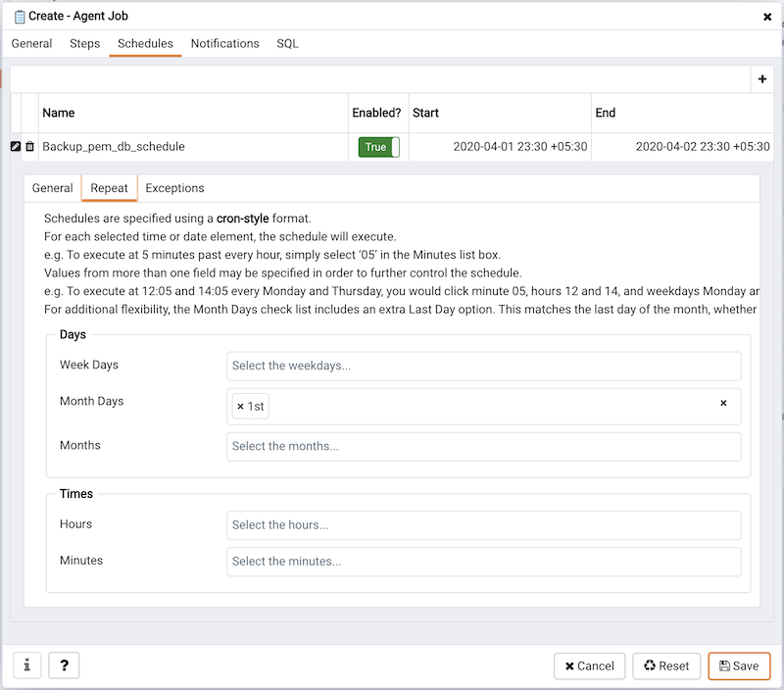Switch to the top General tab

click(x=31, y=44)
